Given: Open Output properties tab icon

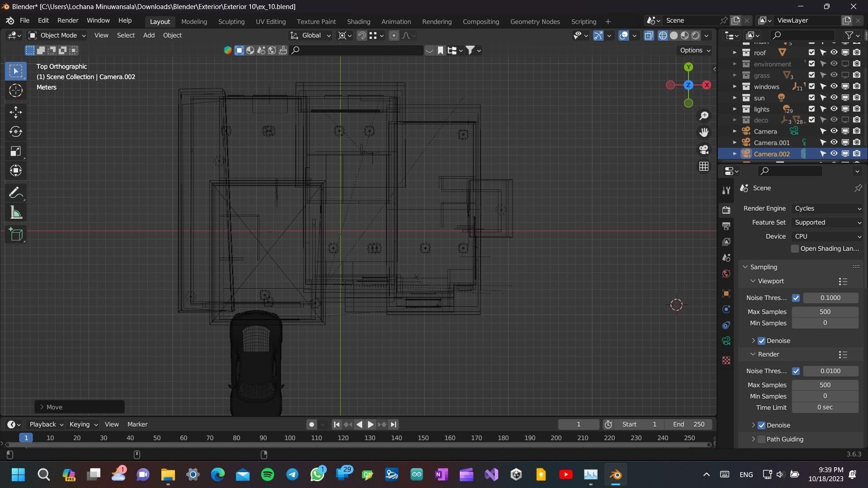Looking at the screenshot, I should click(726, 226).
